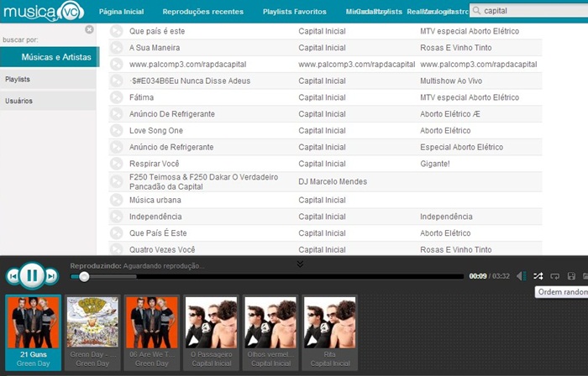Click the add icon beside Independência
This screenshot has width=588, height=376.
pos(116,217)
